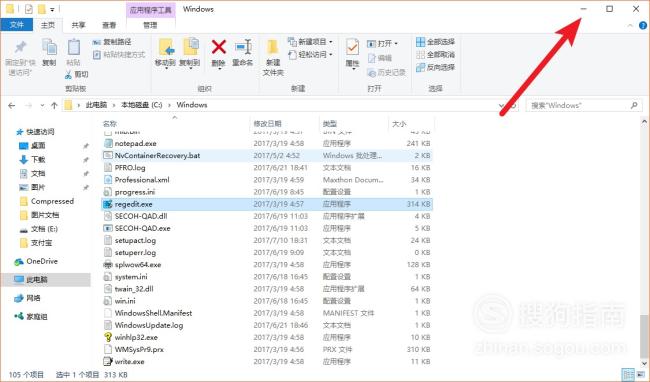Open the blue help icon
This screenshot has height=382, width=650.
(643, 25)
